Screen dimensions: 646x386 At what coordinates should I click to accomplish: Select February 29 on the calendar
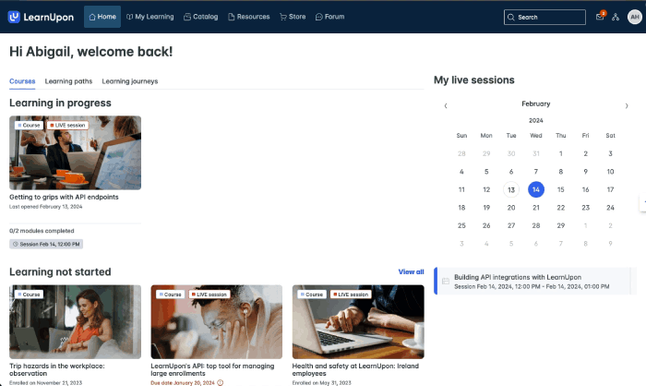(561, 226)
